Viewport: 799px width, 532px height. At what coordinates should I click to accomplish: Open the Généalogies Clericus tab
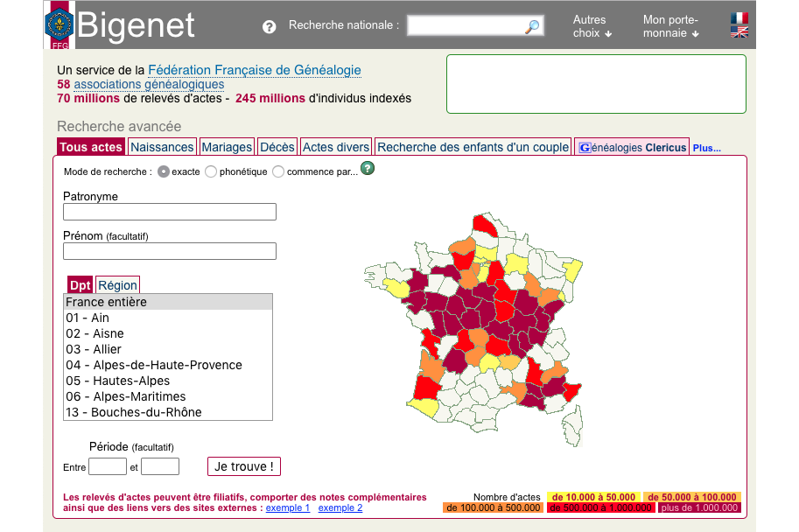coord(632,147)
